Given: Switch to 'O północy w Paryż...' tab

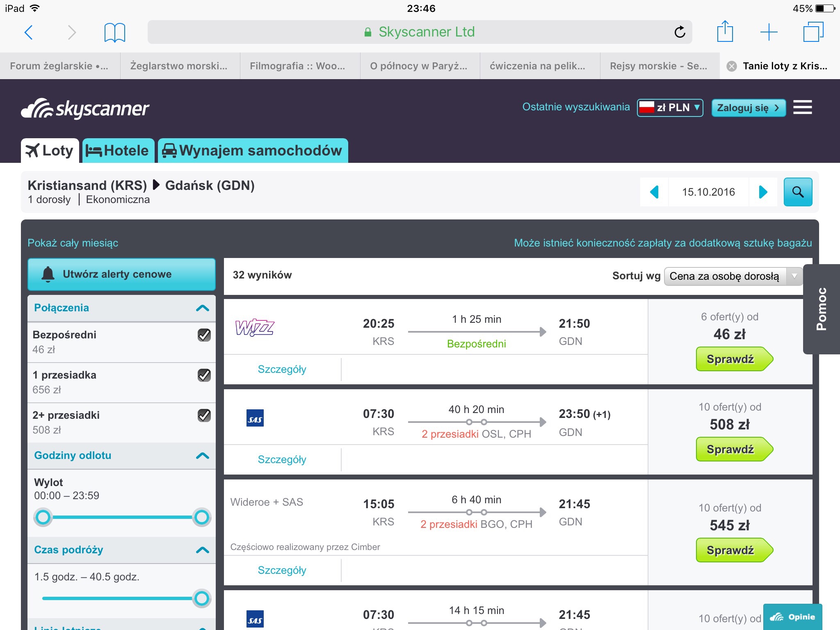Looking at the screenshot, I should pos(420,66).
